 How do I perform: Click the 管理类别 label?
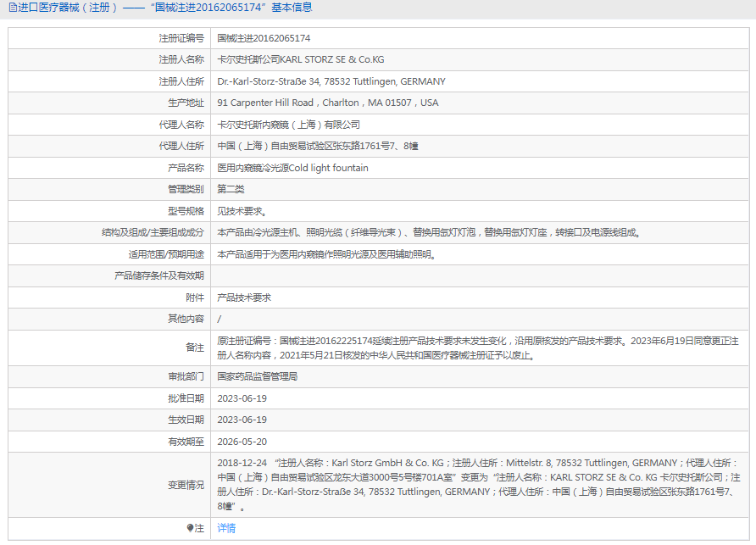[x=186, y=189]
